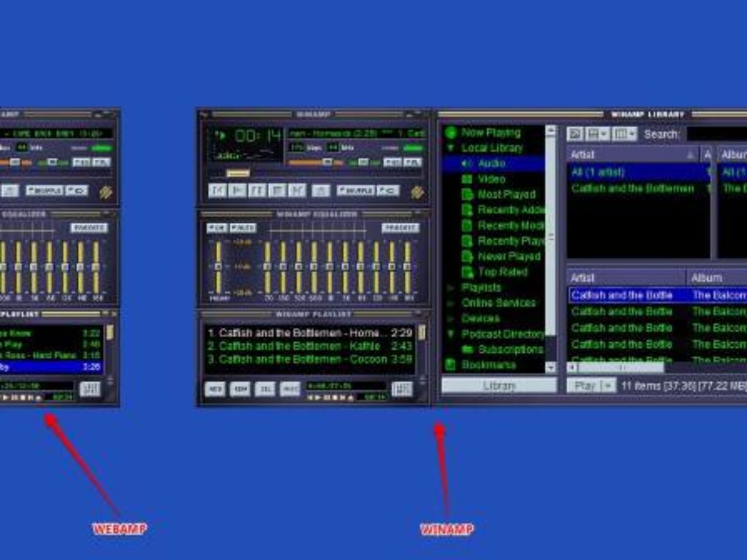The width and height of the screenshot is (747, 560).
Task: Click the up arrow of library tree scrollbar
Action: click(x=550, y=131)
